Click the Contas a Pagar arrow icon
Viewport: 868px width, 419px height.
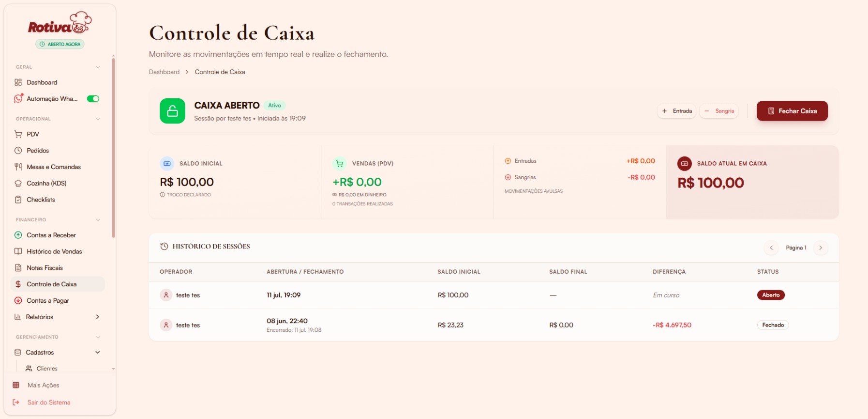tap(18, 300)
